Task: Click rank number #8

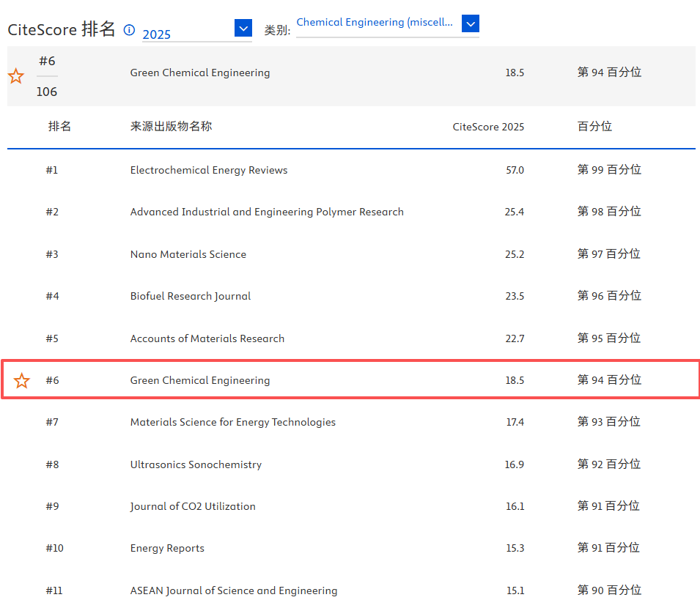Action: click(x=52, y=464)
